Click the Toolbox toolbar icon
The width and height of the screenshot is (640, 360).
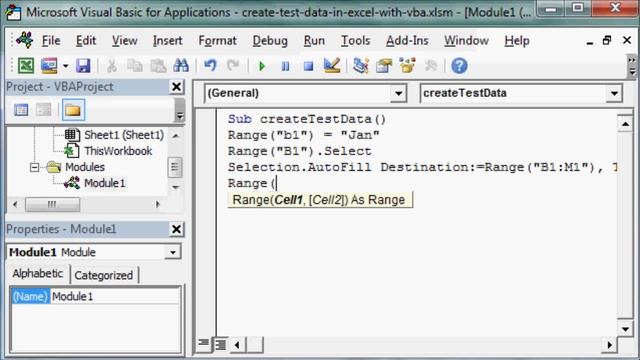(x=430, y=66)
